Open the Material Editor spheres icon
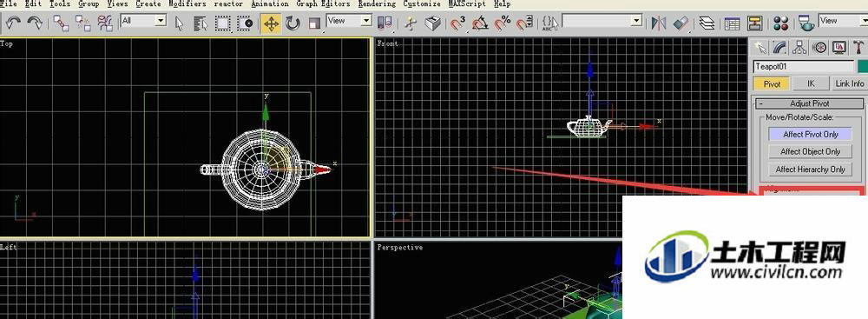The width and height of the screenshot is (868, 319). coord(781,23)
